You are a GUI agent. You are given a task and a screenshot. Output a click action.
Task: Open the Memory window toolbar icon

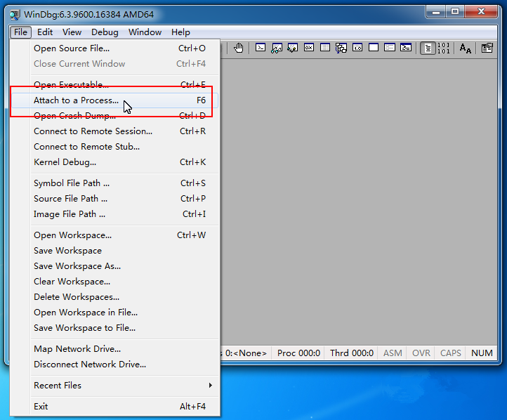click(325, 48)
